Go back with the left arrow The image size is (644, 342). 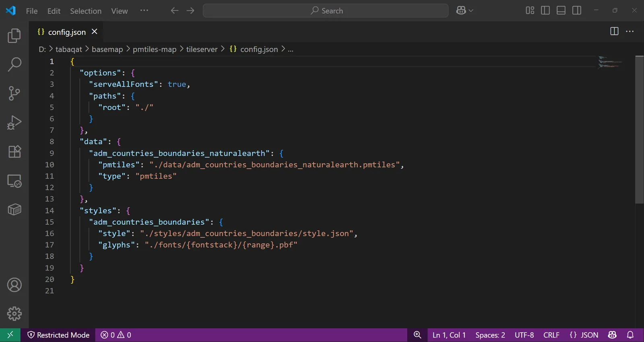[174, 10]
